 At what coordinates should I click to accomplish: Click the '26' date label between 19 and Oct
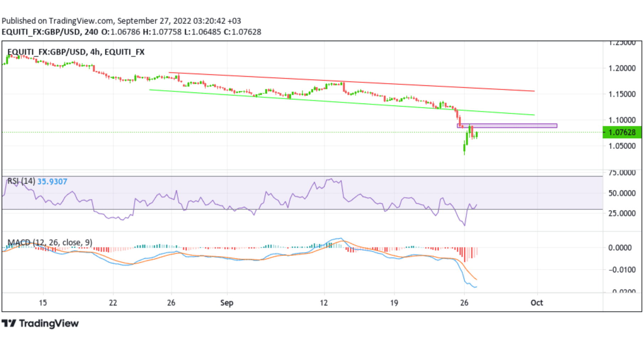coord(464,303)
